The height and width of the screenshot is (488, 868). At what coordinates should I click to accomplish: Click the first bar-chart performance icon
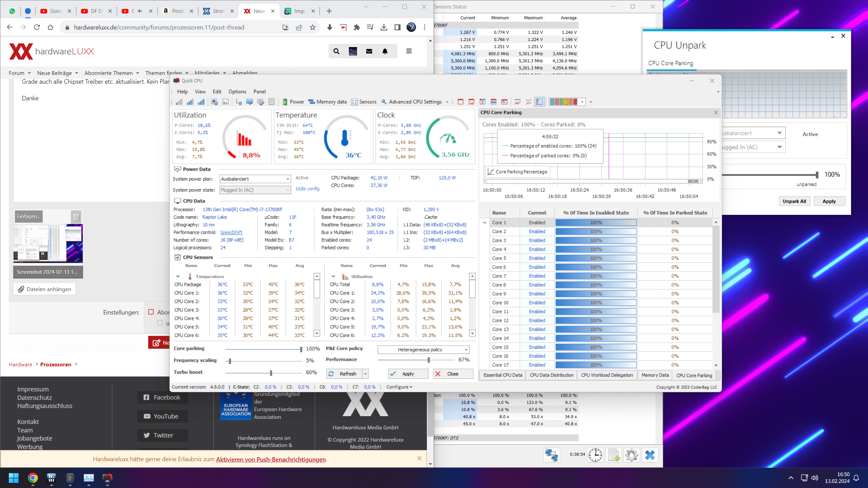click(x=179, y=102)
